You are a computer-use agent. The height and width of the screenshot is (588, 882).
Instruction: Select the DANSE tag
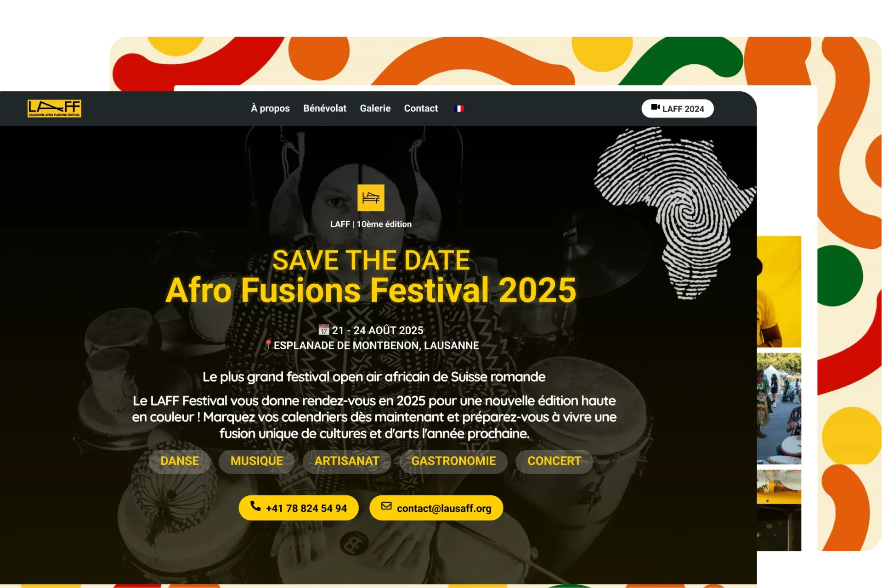(x=180, y=461)
